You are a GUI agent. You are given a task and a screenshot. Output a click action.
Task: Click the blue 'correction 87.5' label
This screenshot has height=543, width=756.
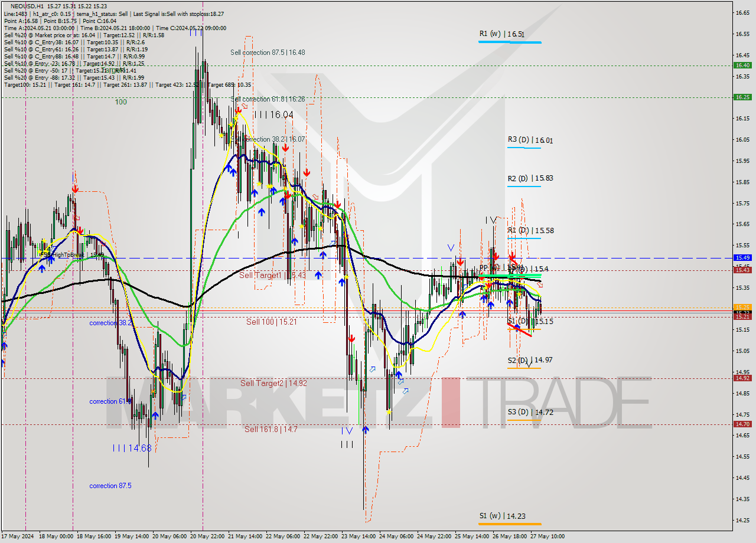click(110, 486)
